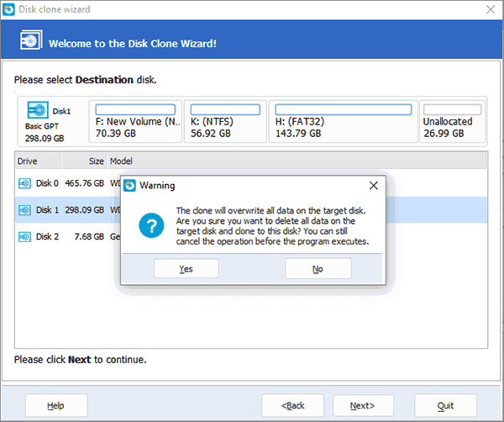Select the Disk 2 row label

(x=47, y=237)
